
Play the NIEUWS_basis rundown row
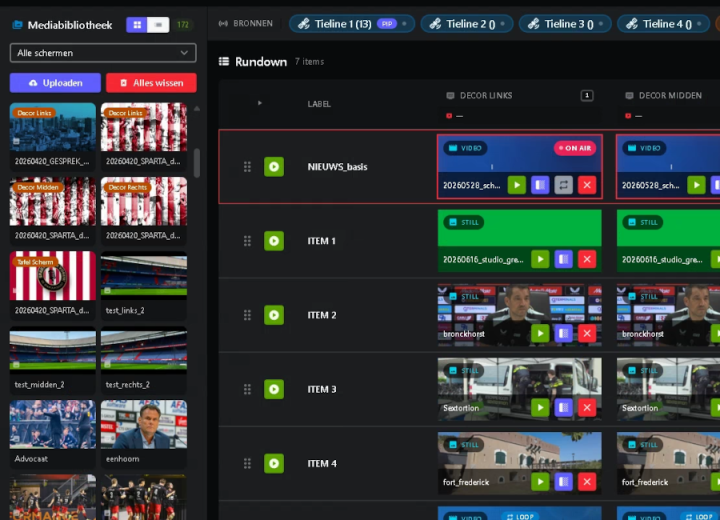point(274,167)
